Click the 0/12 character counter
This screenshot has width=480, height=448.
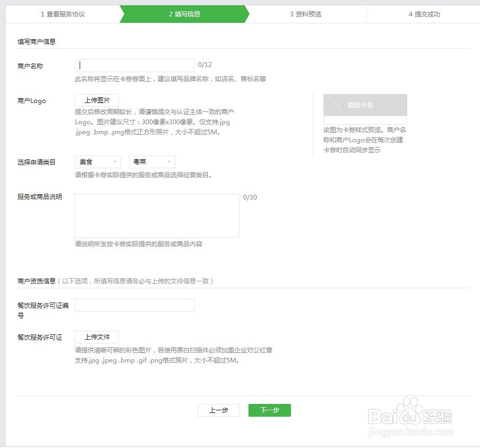click(x=205, y=64)
